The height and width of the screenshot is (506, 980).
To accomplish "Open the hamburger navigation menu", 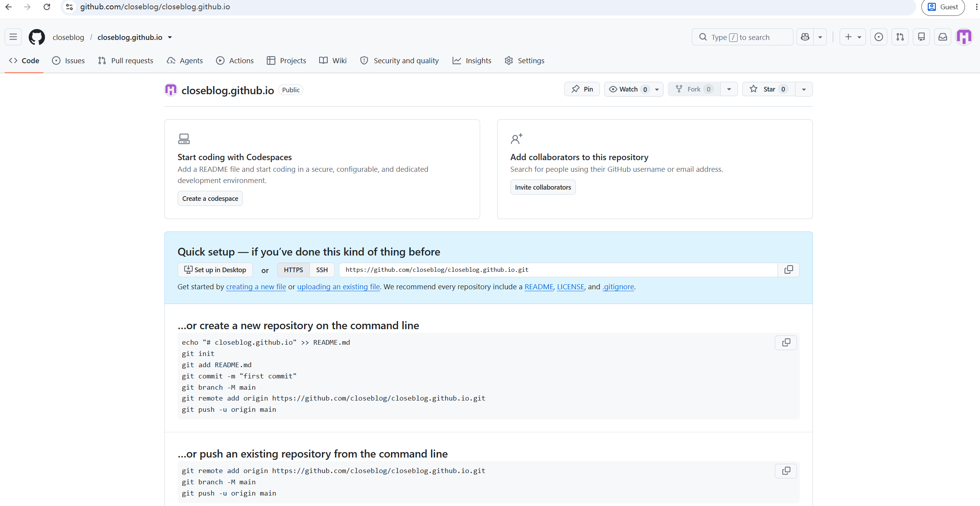I will [13, 37].
